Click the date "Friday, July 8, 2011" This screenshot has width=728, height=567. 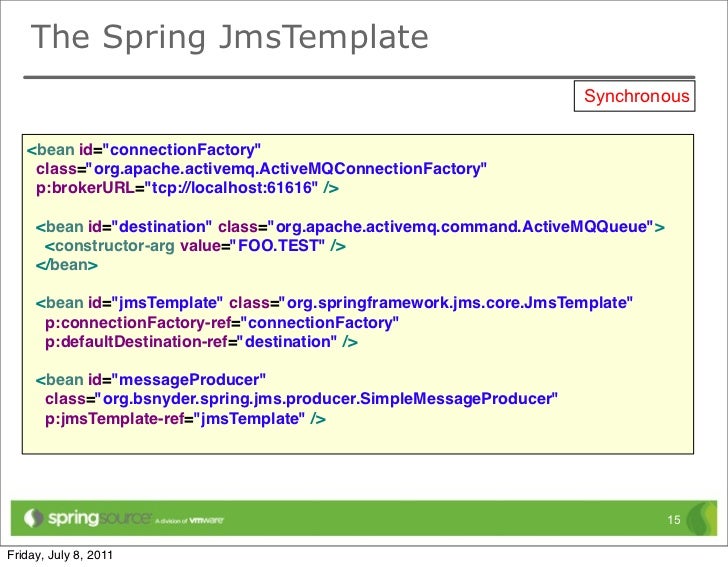click(60, 555)
